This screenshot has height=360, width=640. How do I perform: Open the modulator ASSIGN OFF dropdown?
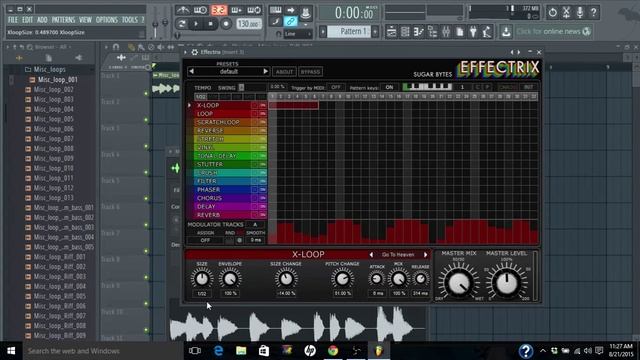click(x=205, y=240)
